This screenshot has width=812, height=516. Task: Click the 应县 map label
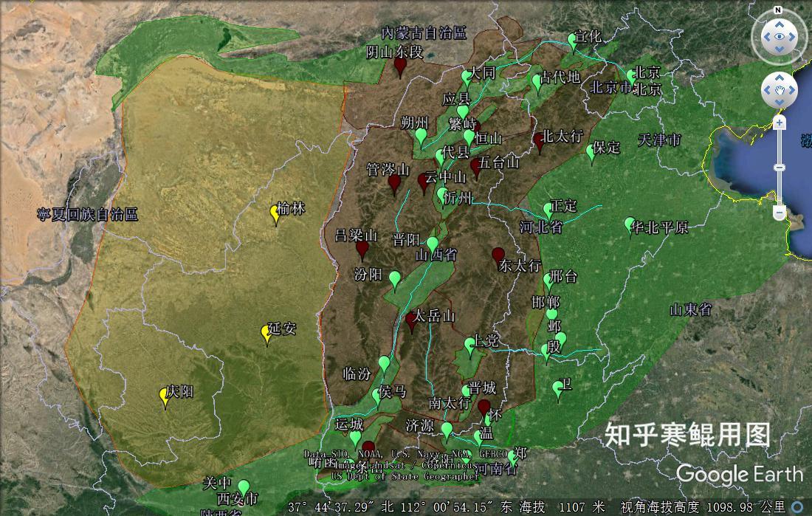click(x=456, y=98)
